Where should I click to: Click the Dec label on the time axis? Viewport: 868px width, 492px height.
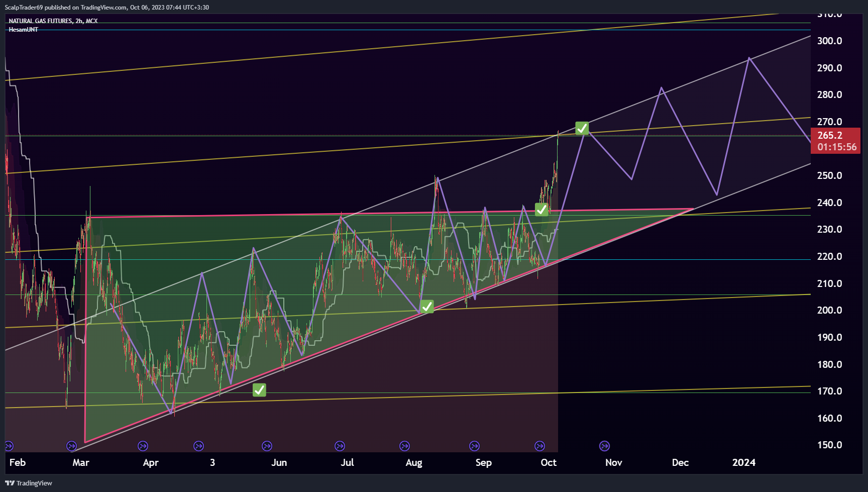point(681,462)
